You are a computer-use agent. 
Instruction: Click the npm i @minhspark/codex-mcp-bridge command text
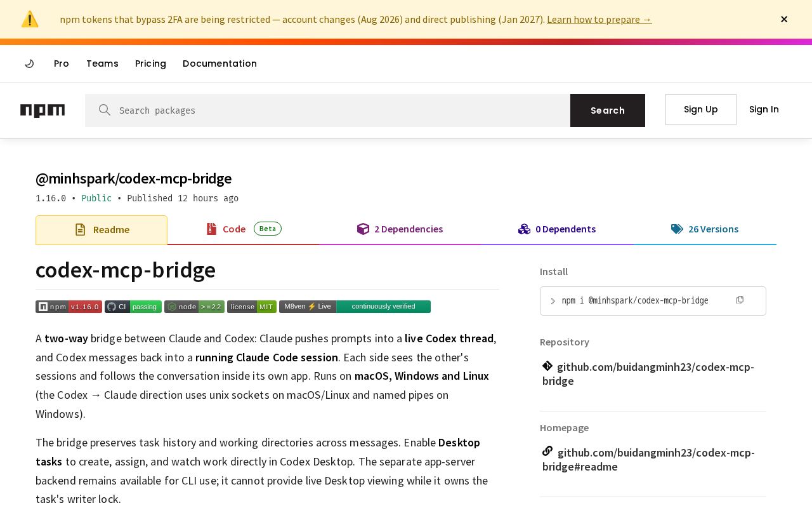635,301
